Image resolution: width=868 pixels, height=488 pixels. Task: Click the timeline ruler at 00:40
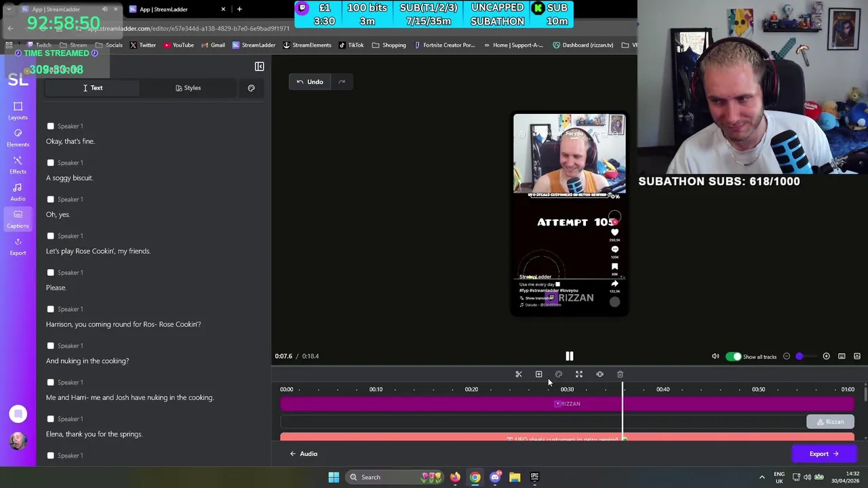[663, 390]
